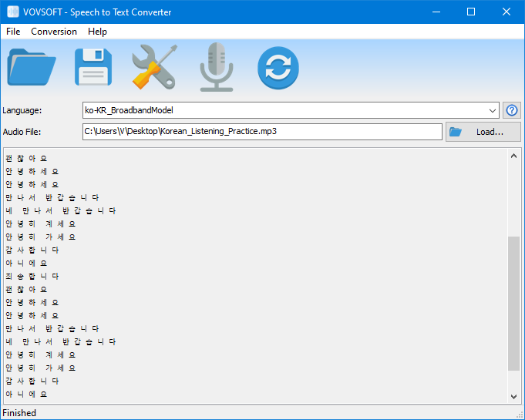Click the vertical scrollbar thumb in the transcript
The width and height of the screenshot is (525, 420).
[513, 304]
